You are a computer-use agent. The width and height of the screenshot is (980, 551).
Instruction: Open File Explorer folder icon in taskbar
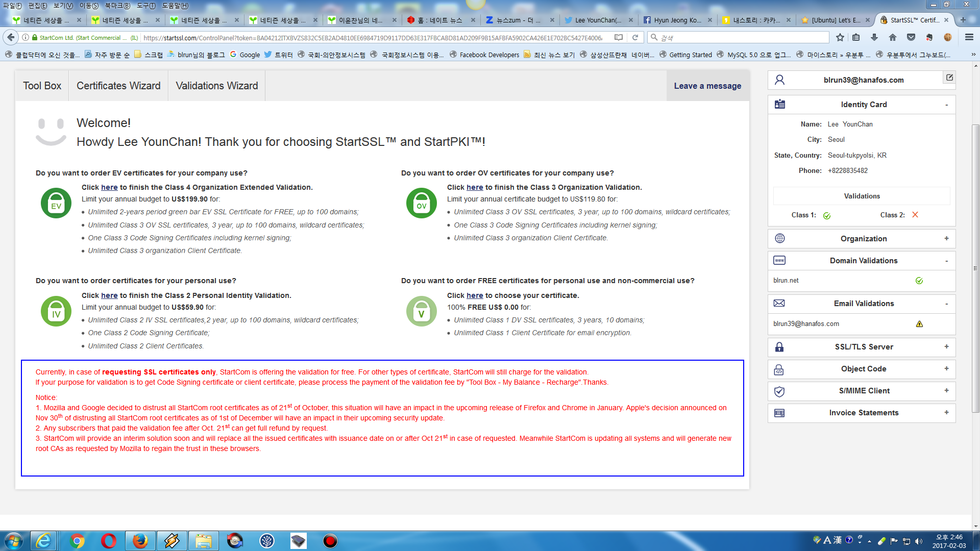(204, 541)
